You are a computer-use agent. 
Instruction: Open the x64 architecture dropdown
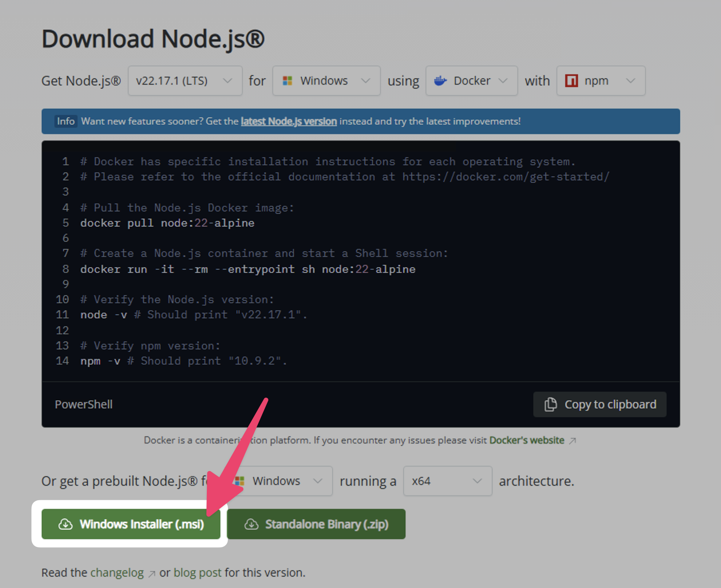447,481
